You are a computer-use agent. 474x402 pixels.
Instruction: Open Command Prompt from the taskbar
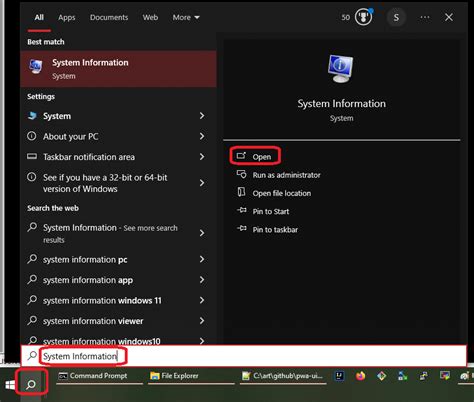(x=99, y=376)
